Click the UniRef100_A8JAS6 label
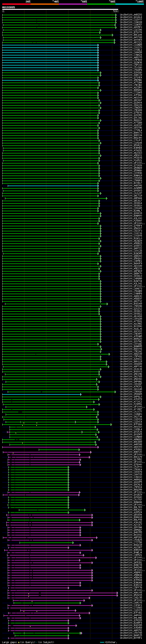Viewport: 146px width, 644px height. click(131, 316)
